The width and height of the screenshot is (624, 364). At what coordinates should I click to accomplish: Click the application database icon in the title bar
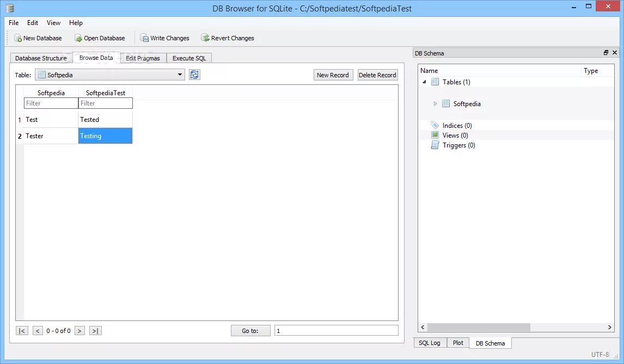pyautogui.click(x=10, y=8)
